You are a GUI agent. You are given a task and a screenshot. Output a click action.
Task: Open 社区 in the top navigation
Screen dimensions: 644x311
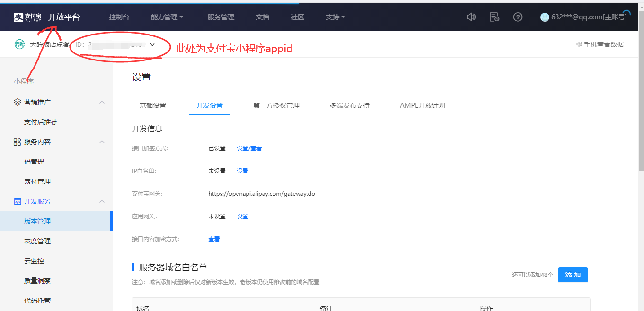coord(298,17)
